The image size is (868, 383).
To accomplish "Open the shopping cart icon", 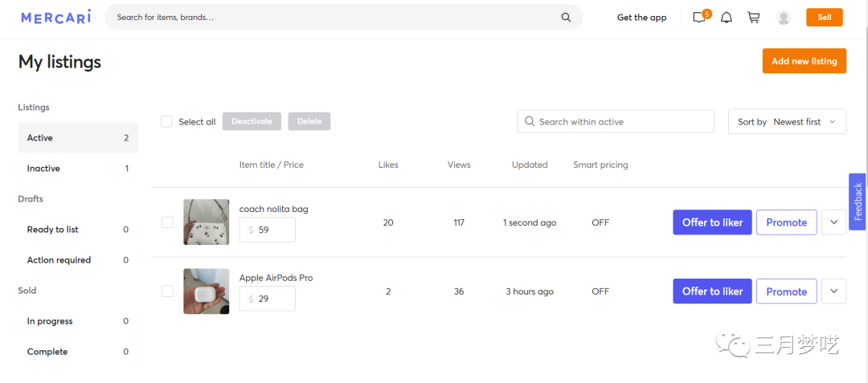I will (754, 18).
